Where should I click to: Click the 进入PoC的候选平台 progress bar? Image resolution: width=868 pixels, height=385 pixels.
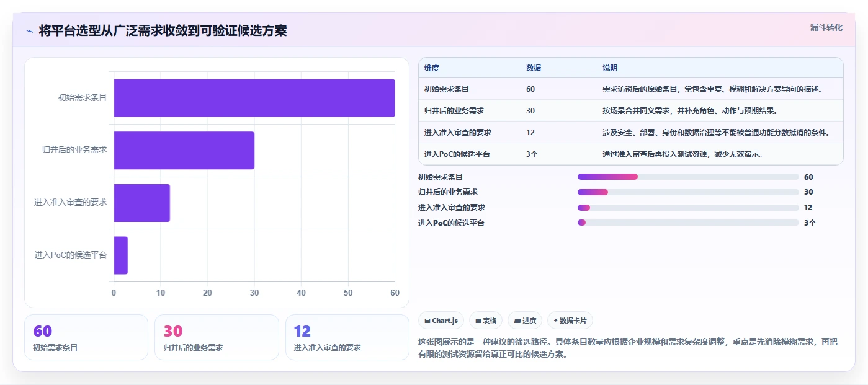pos(688,223)
